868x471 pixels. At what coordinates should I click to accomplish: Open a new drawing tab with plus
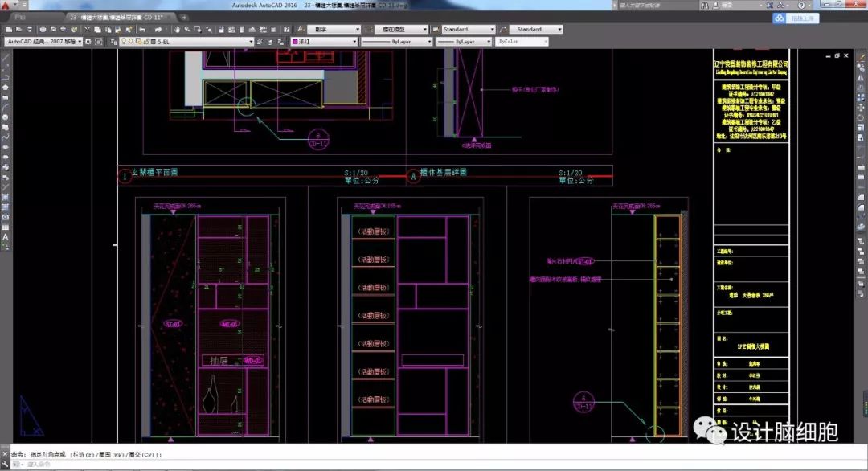[x=184, y=17]
